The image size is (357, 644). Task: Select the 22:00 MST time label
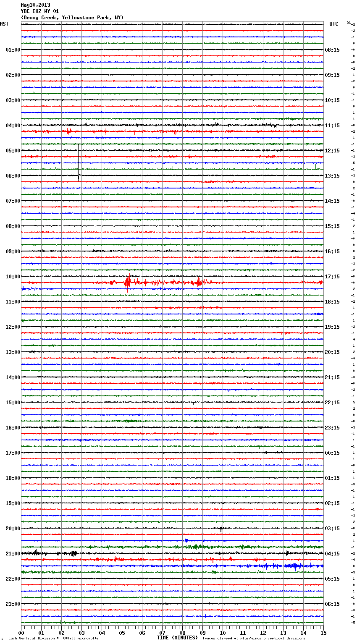13,579
